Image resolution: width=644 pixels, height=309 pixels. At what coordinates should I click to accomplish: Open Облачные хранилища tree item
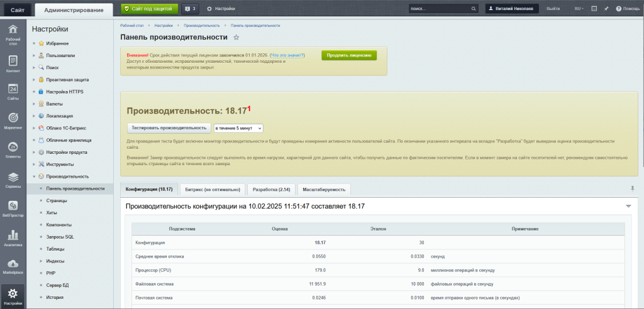tap(69, 140)
